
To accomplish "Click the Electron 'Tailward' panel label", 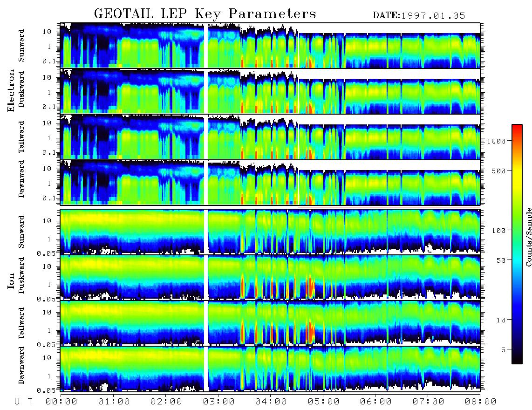I will (x=21, y=137).
